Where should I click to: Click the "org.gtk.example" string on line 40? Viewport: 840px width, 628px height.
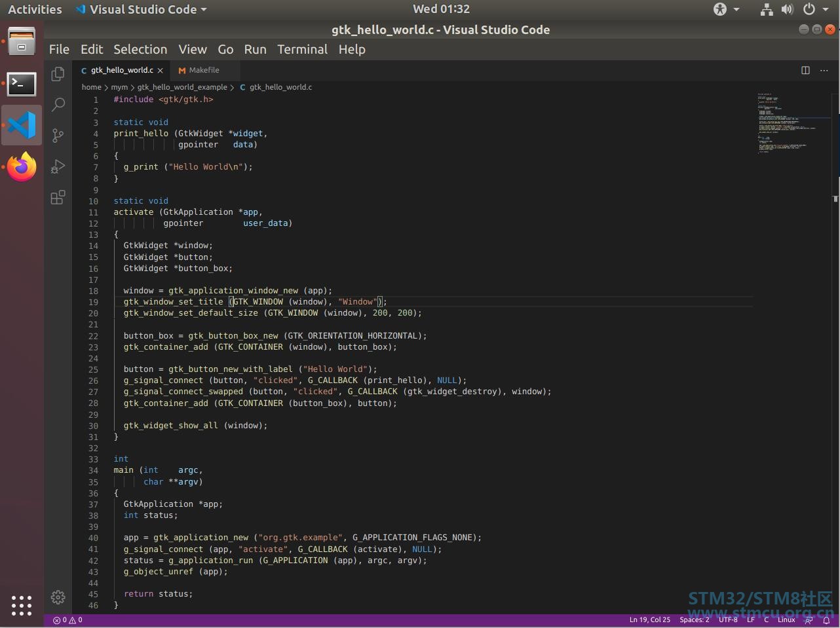pyautogui.click(x=299, y=538)
